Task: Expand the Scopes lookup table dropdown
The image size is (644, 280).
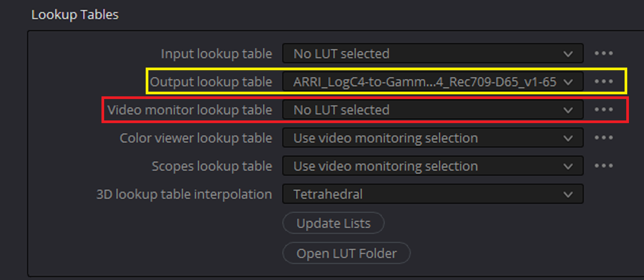Action: (x=433, y=166)
